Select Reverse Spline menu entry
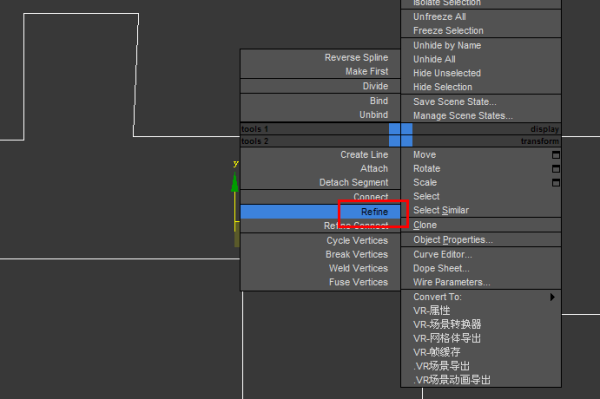This screenshot has width=600, height=399. click(356, 57)
